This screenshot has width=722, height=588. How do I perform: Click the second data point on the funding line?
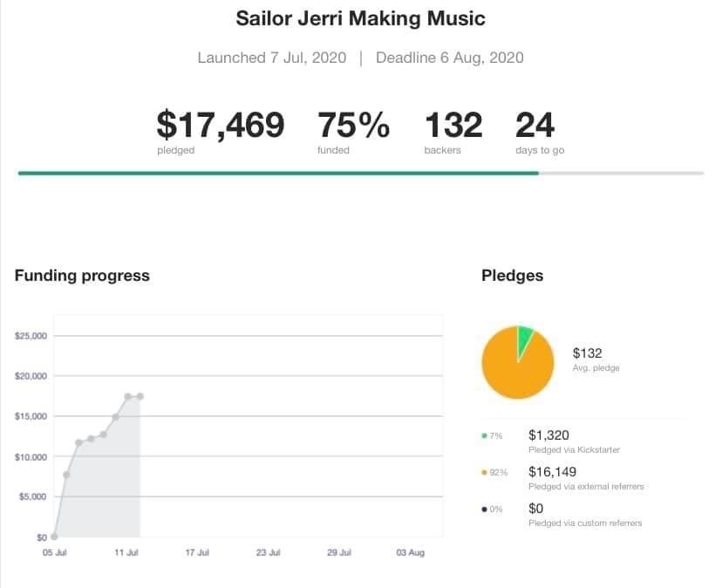pyautogui.click(x=66, y=475)
